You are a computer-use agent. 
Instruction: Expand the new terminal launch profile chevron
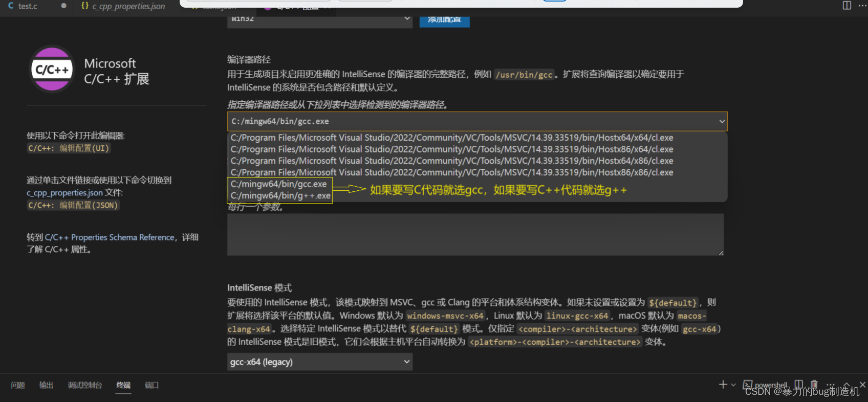(x=733, y=385)
